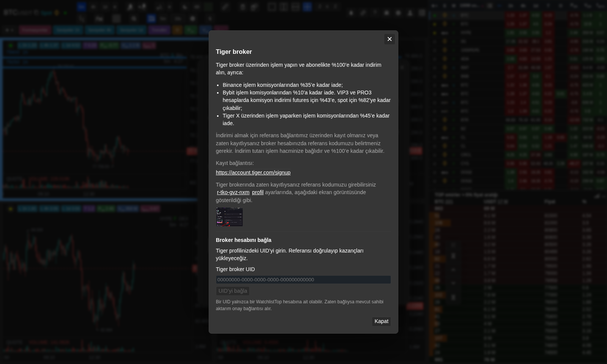Open the account.tiger.com/signup link
This screenshot has width=607, height=364.
click(x=253, y=173)
